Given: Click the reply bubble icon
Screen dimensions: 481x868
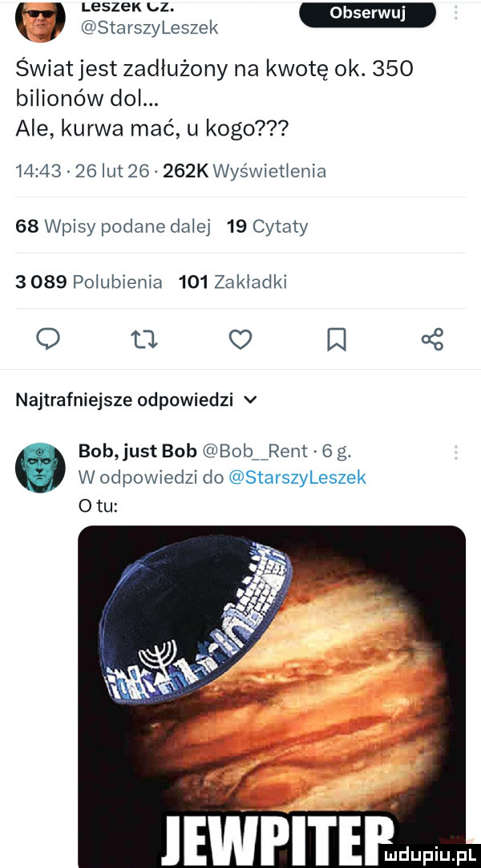Looking at the screenshot, I should pos(48,339).
